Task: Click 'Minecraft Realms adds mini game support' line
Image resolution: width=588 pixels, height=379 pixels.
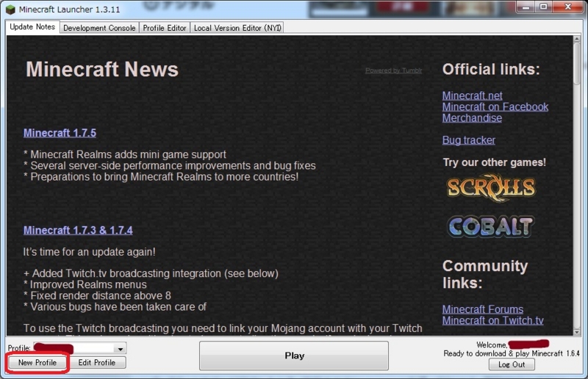Action: [x=125, y=154]
